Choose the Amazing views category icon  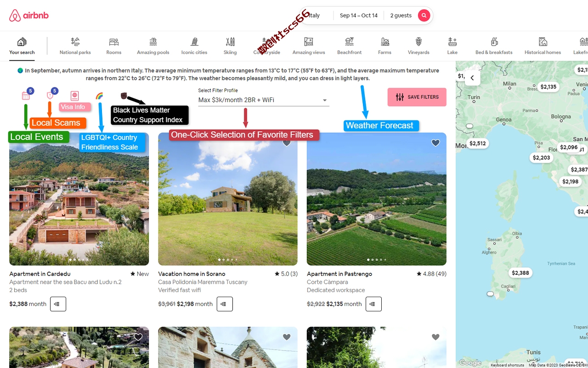(x=309, y=42)
